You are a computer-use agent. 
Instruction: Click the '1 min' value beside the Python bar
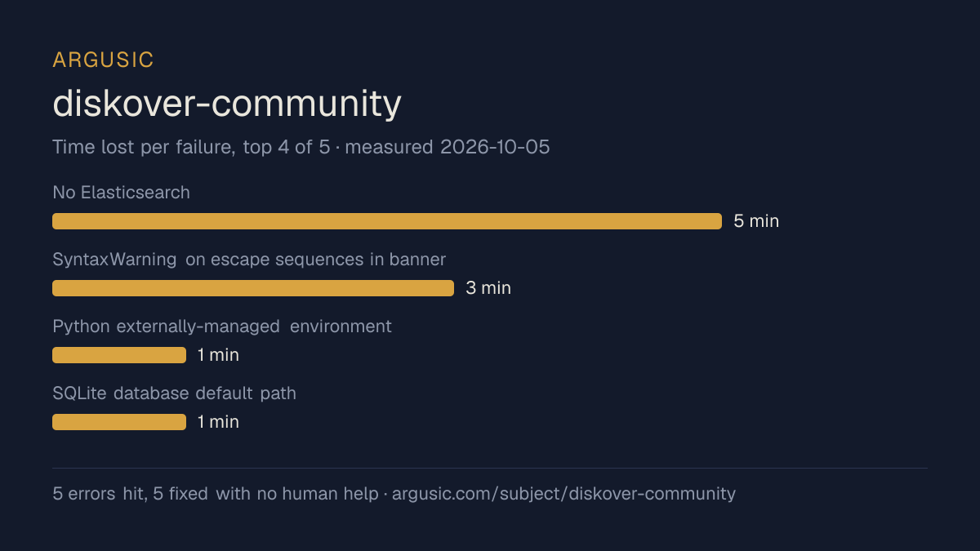[218, 355]
